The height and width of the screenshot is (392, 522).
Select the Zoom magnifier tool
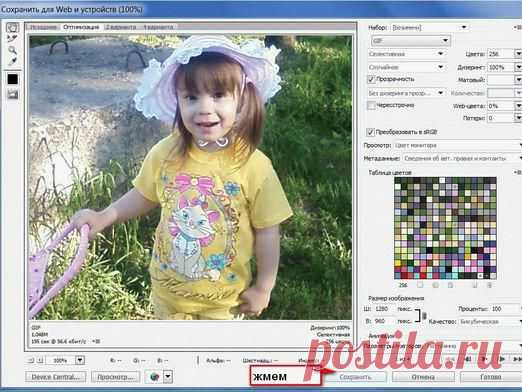(x=13, y=50)
